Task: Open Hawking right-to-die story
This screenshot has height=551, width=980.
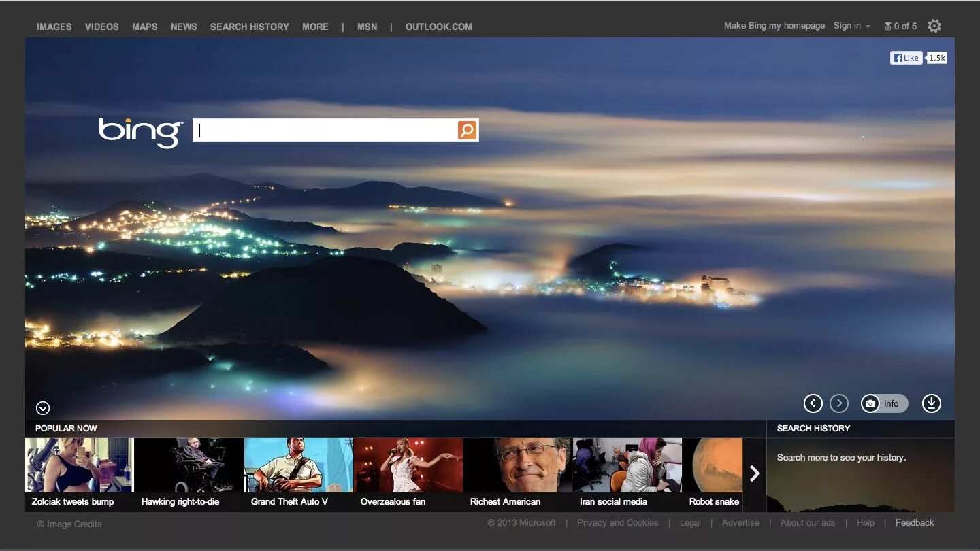Action: (189, 474)
